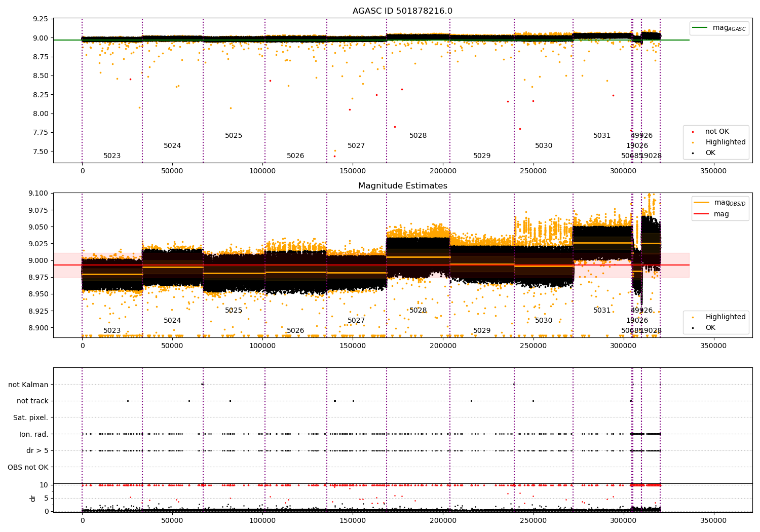Click the 200000 x-axis tick of middle plot
This screenshot has height=532, width=760.
click(443, 346)
